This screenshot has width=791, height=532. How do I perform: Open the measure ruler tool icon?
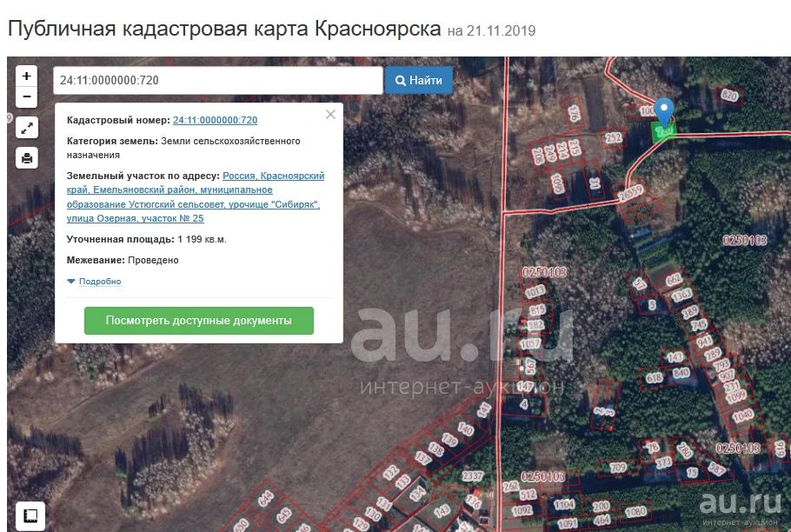[30, 515]
